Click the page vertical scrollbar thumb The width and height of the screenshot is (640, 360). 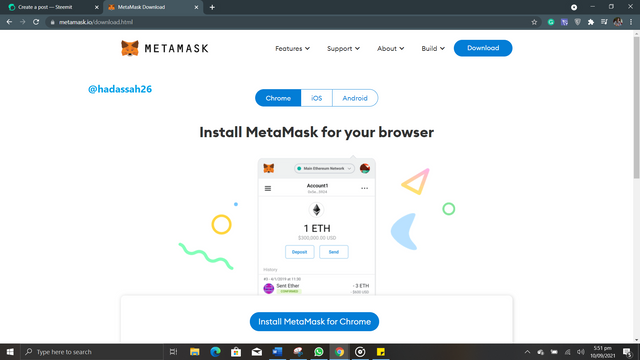pyautogui.click(x=636, y=107)
